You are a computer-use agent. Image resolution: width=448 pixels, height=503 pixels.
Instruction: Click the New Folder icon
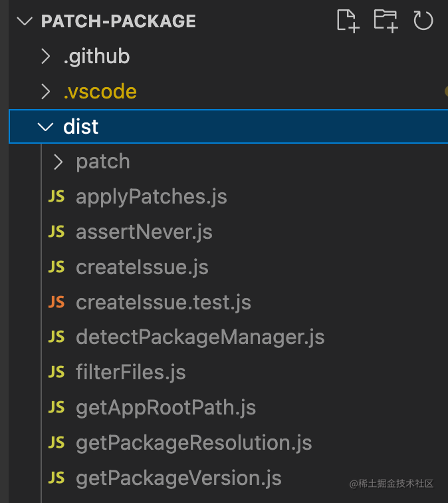tap(386, 21)
